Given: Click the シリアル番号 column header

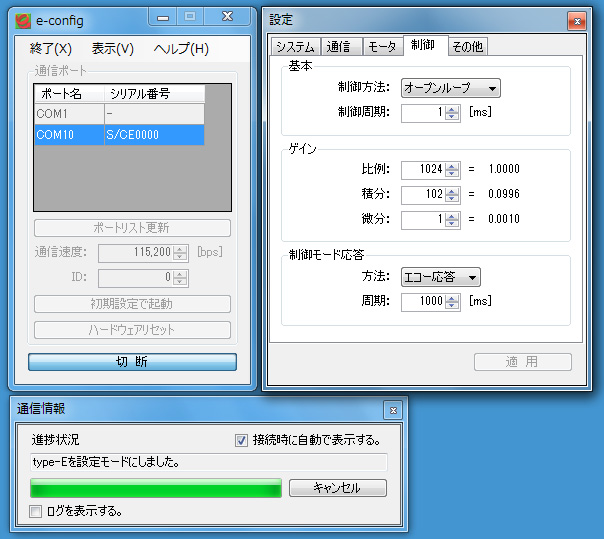Looking at the screenshot, I should pos(154,94).
